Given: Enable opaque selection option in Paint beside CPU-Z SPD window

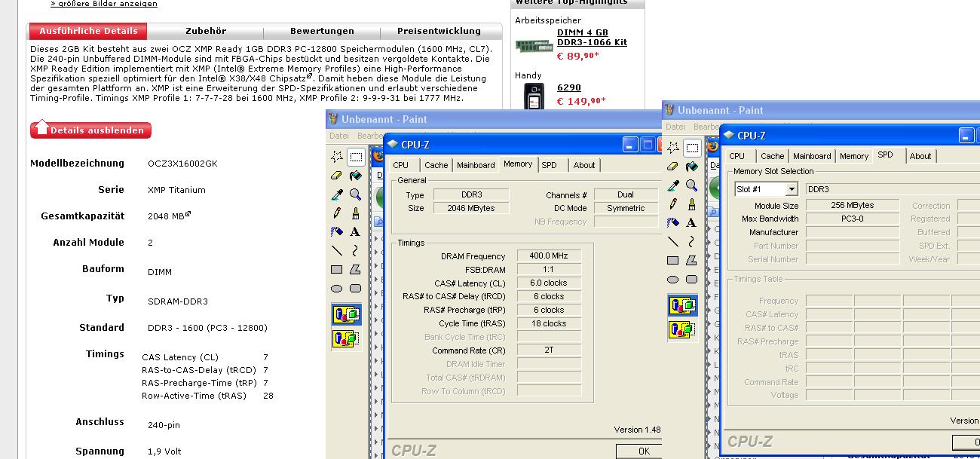Looking at the screenshot, I should tap(682, 305).
